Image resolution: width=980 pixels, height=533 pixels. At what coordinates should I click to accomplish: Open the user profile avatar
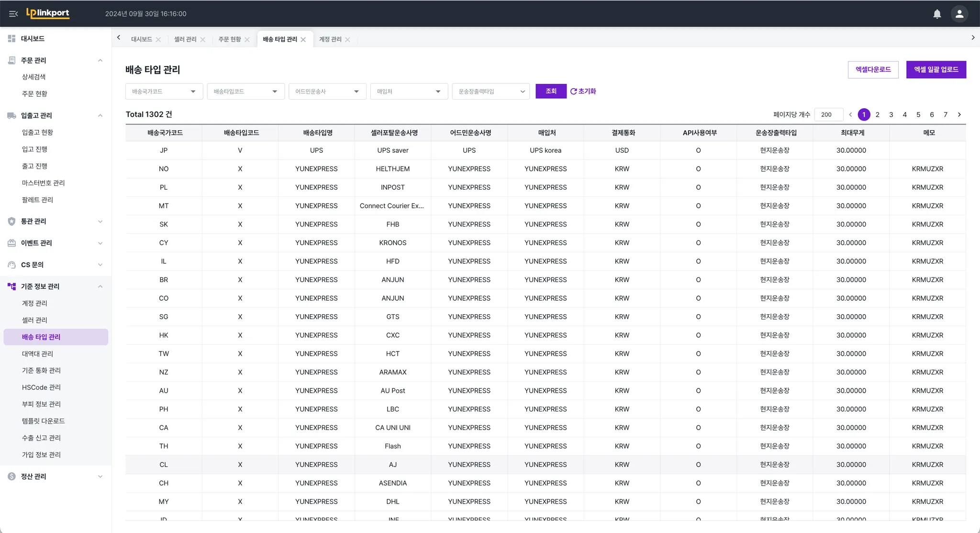click(x=959, y=14)
